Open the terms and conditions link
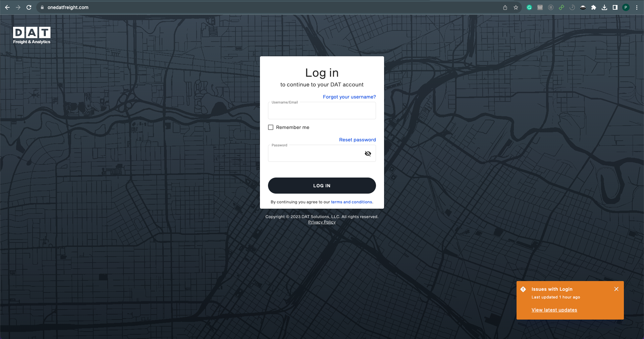The height and width of the screenshot is (339, 644). coord(352,202)
